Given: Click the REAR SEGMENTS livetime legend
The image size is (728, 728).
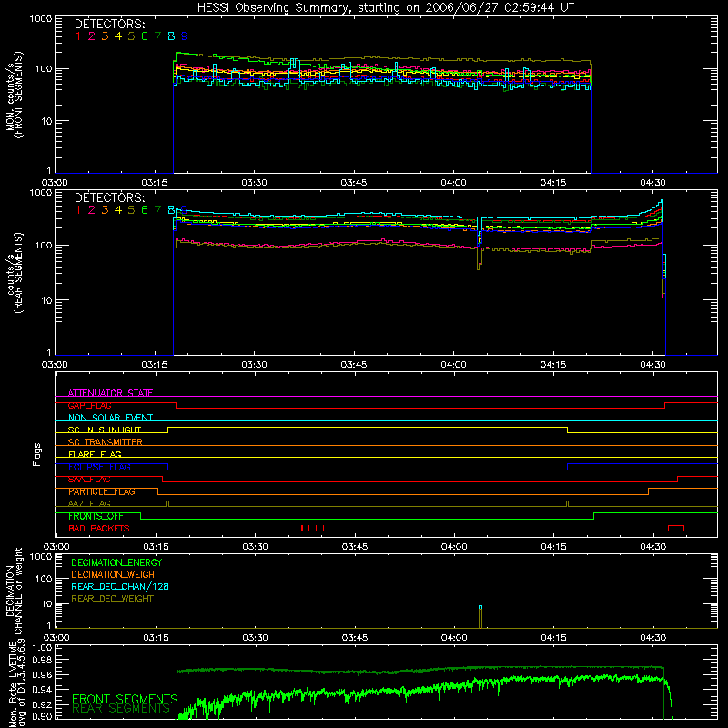Looking at the screenshot, I should point(121,709).
